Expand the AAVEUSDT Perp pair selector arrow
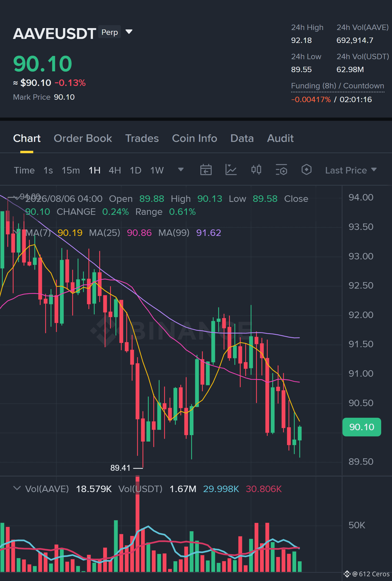Image resolution: width=392 pixels, height=581 pixels. point(129,32)
